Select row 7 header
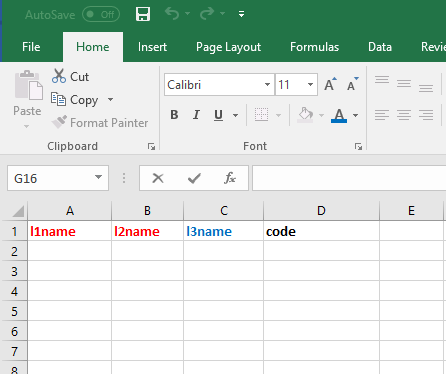The height and width of the screenshot is (374, 446). coord(14,351)
